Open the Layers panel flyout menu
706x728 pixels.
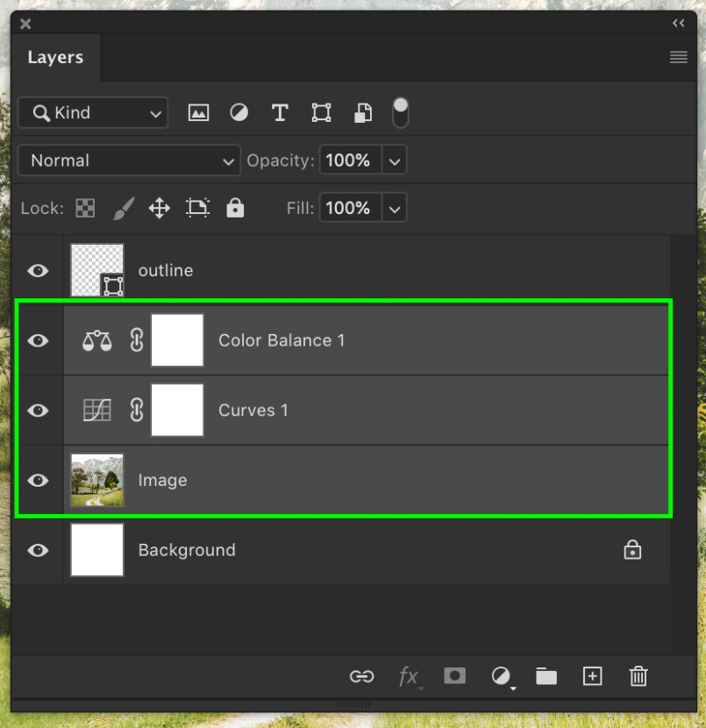point(678,57)
